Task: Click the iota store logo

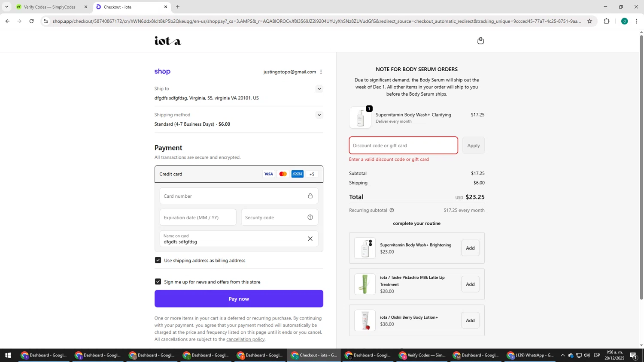Action: pyautogui.click(x=168, y=41)
